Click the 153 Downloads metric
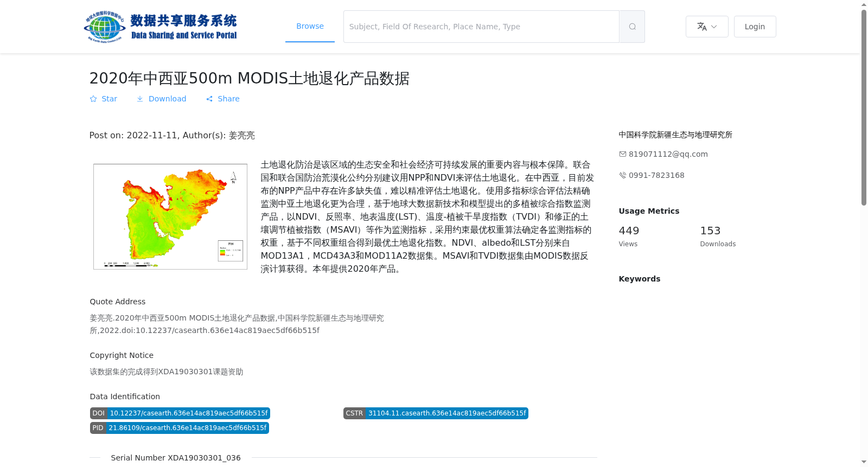The image size is (868, 467). click(x=718, y=236)
